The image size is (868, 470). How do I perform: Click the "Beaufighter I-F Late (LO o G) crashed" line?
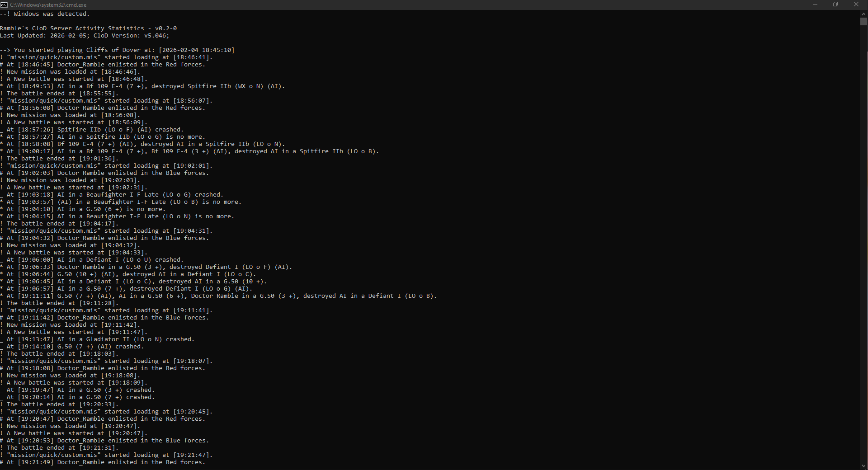[x=115, y=195]
